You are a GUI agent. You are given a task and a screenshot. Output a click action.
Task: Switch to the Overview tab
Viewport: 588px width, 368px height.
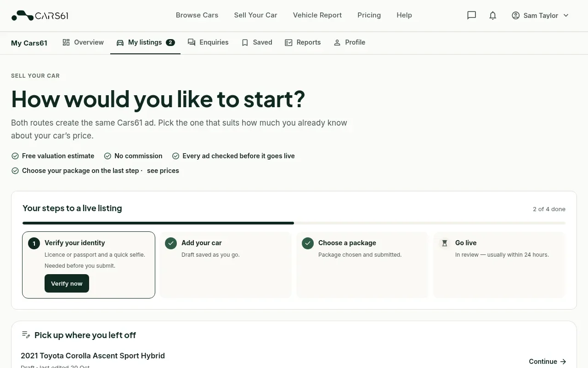(83, 42)
